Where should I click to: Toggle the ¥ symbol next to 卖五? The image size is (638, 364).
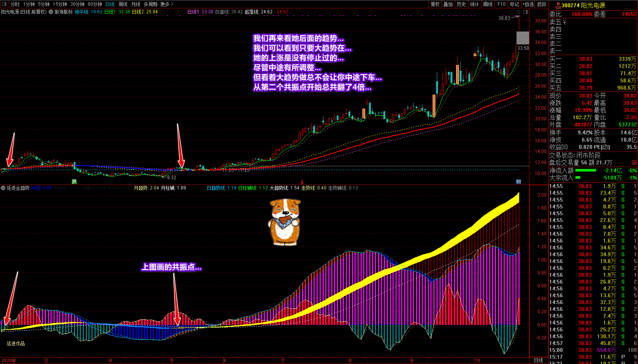click(565, 22)
